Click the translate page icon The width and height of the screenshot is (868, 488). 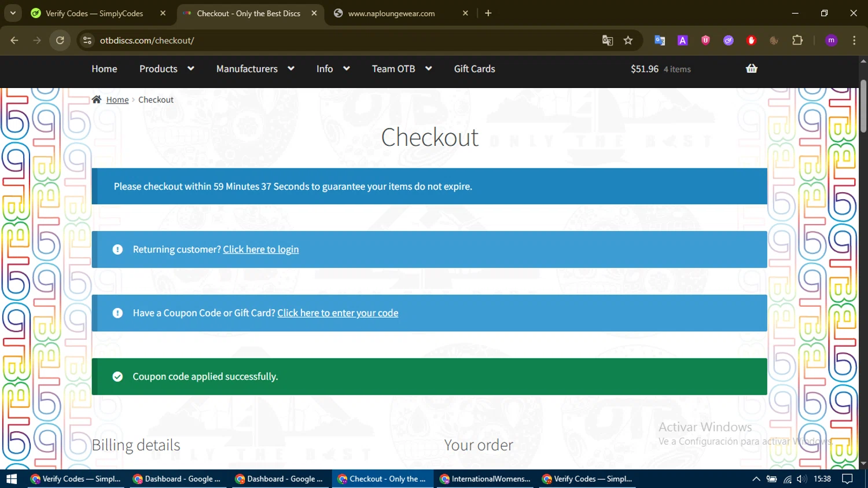[607, 41]
